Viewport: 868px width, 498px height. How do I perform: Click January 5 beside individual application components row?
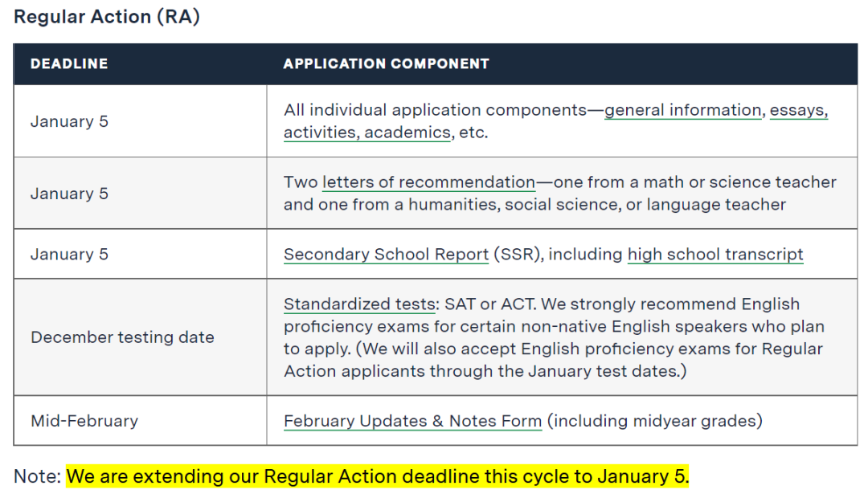(x=69, y=121)
